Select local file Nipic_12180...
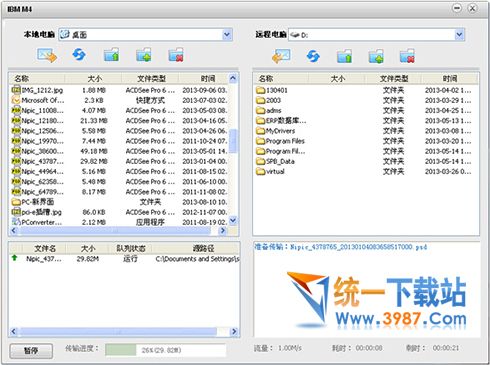The image size is (490, 365). [120, 120]
